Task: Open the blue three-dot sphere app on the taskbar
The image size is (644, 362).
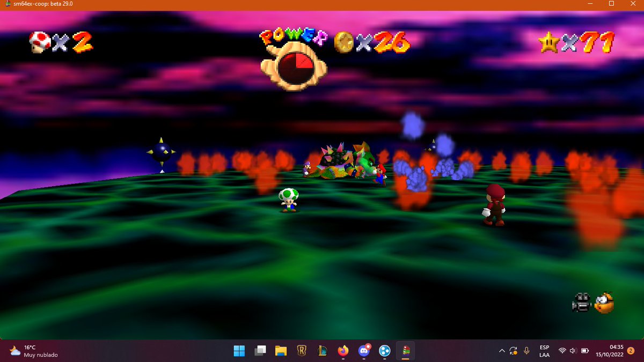Action: [384, 351]
